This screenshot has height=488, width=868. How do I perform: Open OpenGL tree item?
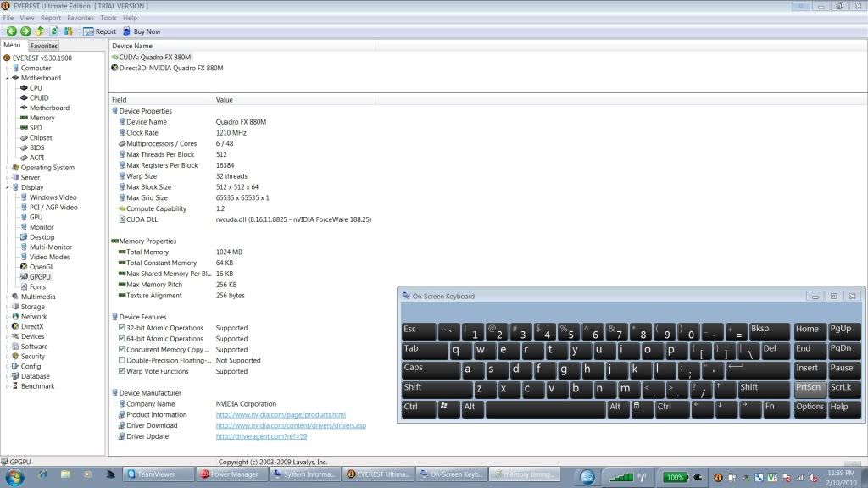[41, 267]
